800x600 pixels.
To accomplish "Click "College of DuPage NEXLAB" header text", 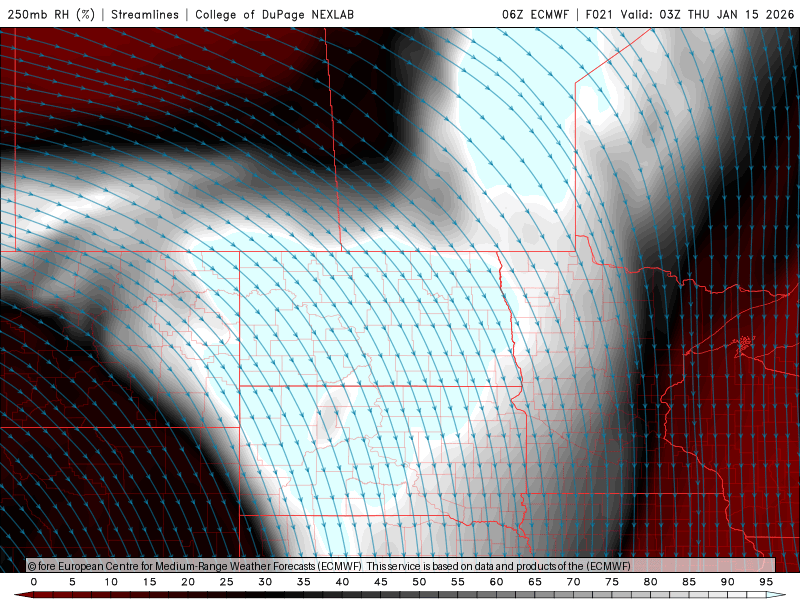I will tap(274, 14).
